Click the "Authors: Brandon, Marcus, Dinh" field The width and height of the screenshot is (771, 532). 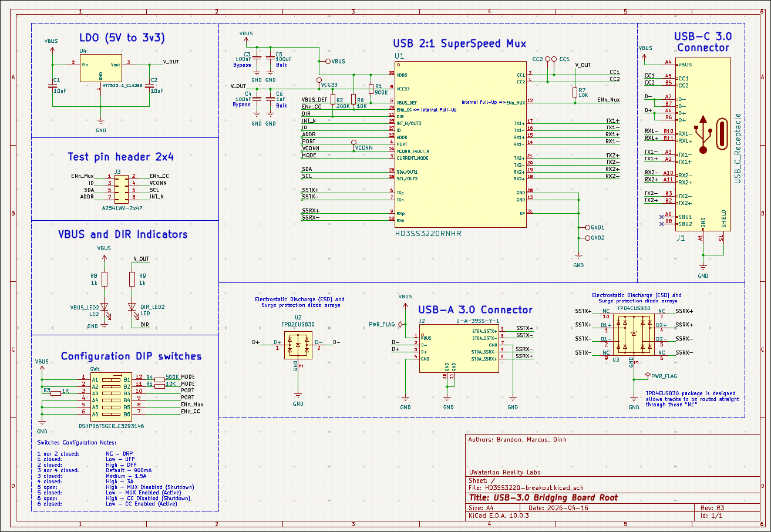pos(518,439)
